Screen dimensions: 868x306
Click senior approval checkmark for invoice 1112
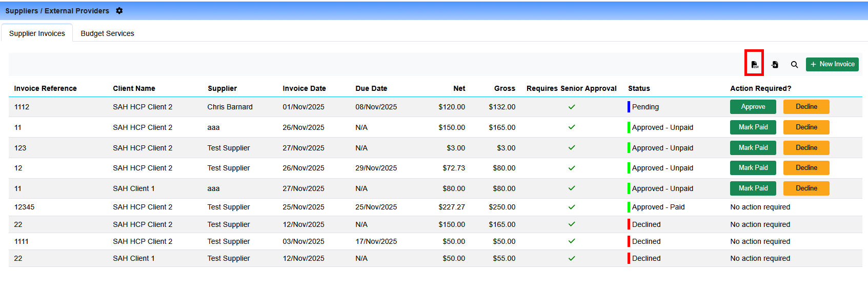click(572, 107)
